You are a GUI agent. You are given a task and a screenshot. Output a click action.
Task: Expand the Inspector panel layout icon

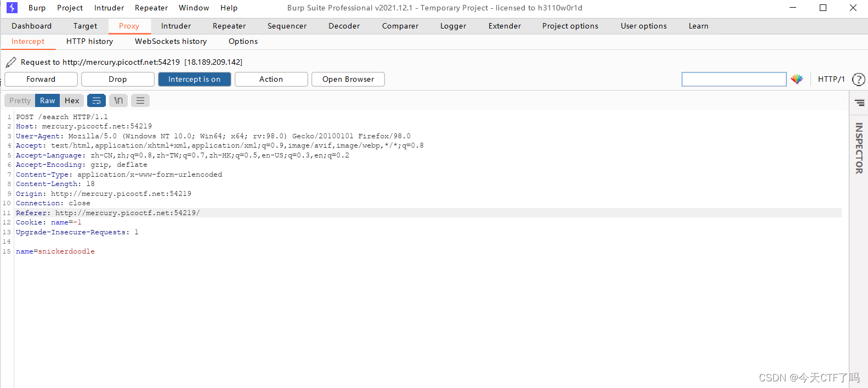(859, 103)
